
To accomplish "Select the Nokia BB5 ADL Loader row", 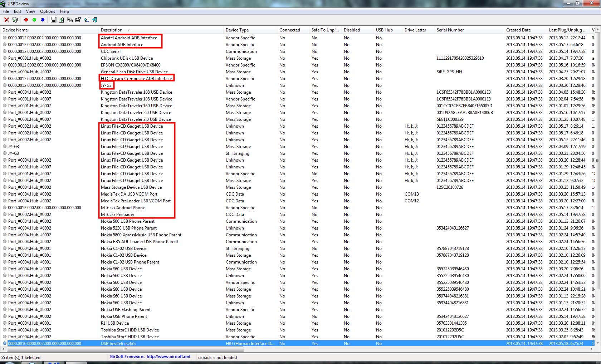I will (298, 242).
